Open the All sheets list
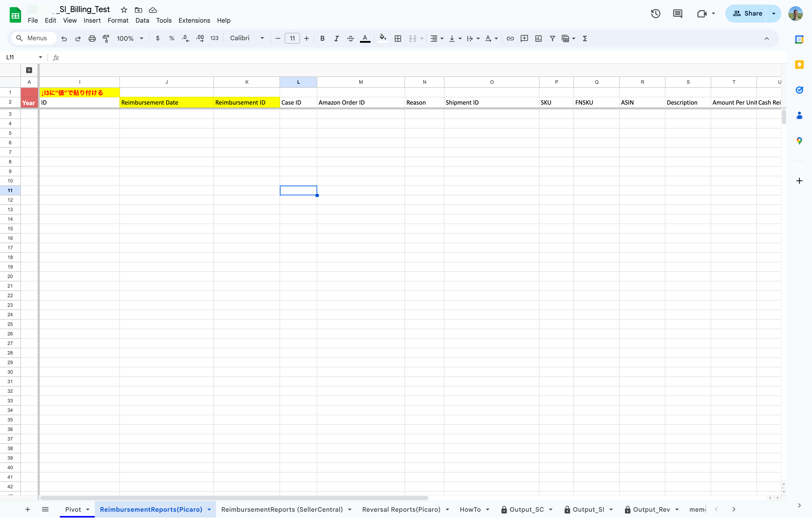Image resolution: width=812 pixels, height=518 pixels. 45,509
